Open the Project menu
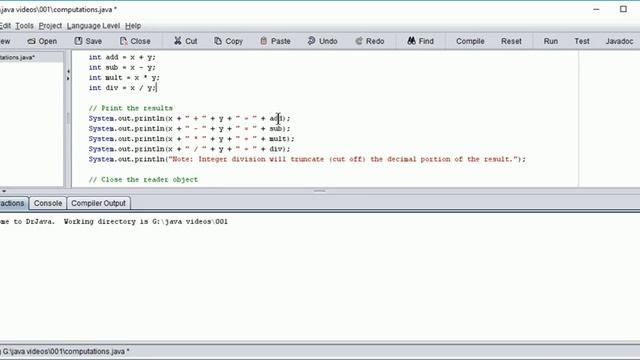Viewport: 640px width, 360px height. point(50,26)
